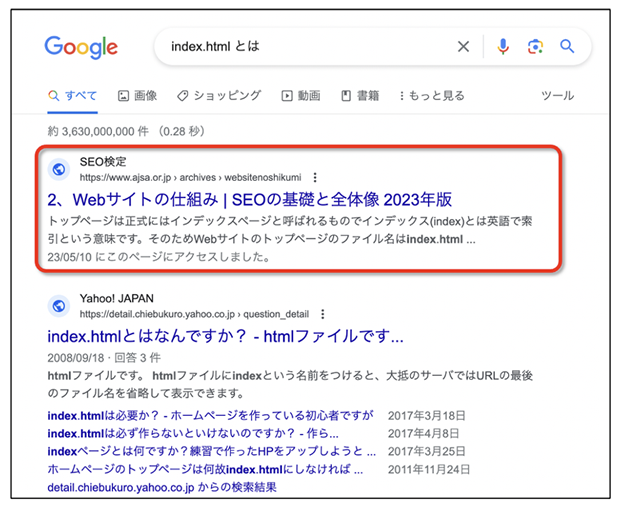Click the Yahoo! JAPAN globe favicon
617x507 pixels.
click(x=59, y=306)
